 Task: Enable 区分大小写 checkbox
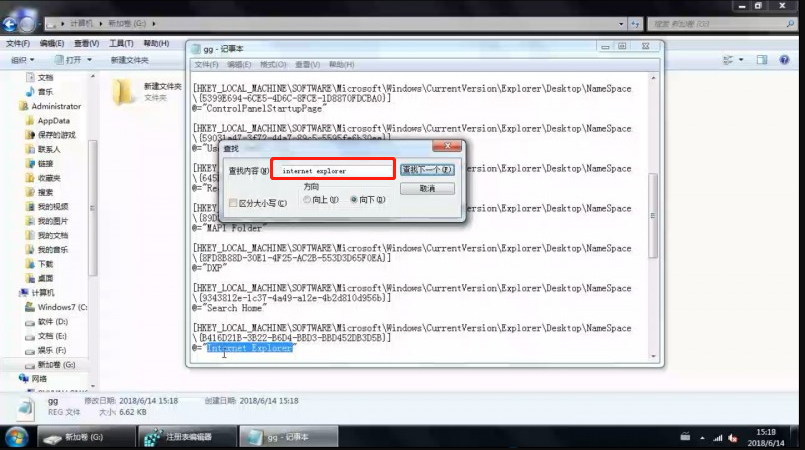233,201
